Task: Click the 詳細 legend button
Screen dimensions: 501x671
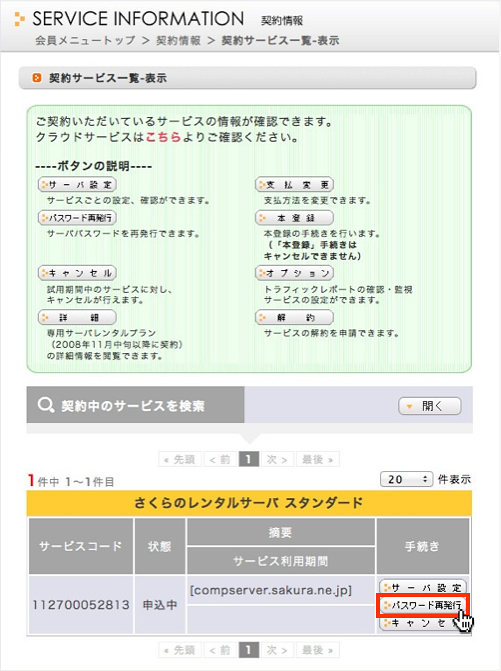Action: point(77,318)
